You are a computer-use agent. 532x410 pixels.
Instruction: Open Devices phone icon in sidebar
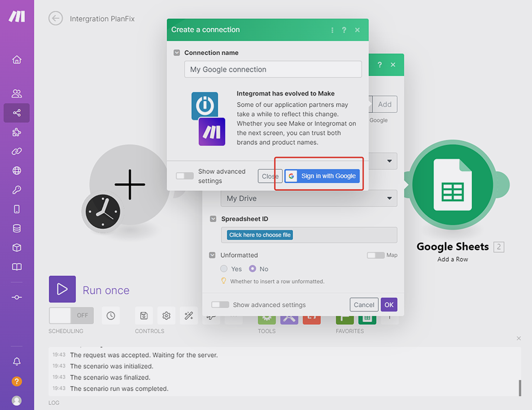(17, 209)
